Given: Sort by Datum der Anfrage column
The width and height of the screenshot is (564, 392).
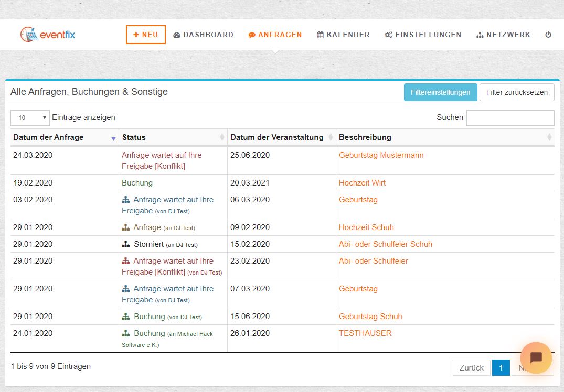Looking at the screenshot, I should tap(64, 137).
